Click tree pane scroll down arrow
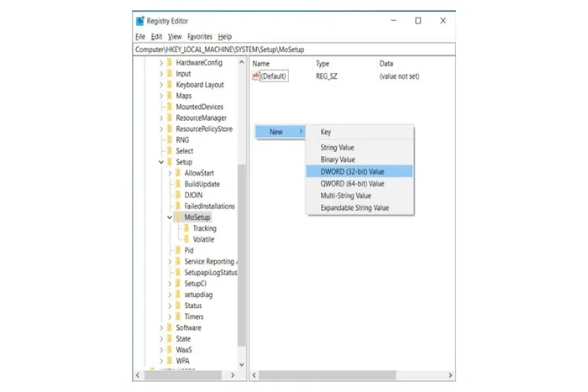This screenshot has height=392, width=588. [242, 364]
